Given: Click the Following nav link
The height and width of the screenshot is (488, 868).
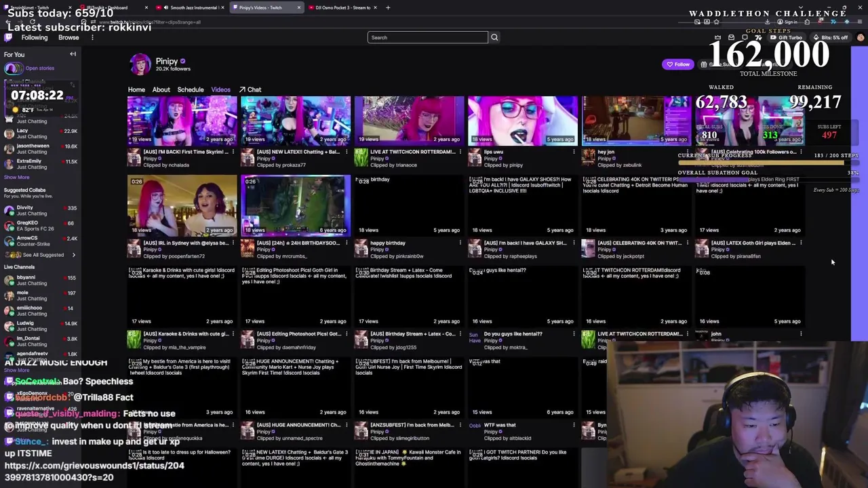Looking at the screenshot, I should coord(34,37).
